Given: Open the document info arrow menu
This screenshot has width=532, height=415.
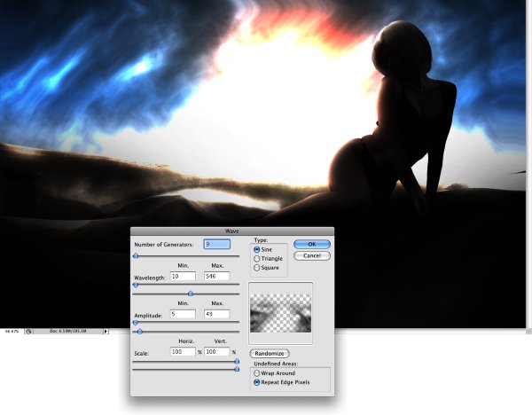Looking at the screenshot, I should (106, 331).
